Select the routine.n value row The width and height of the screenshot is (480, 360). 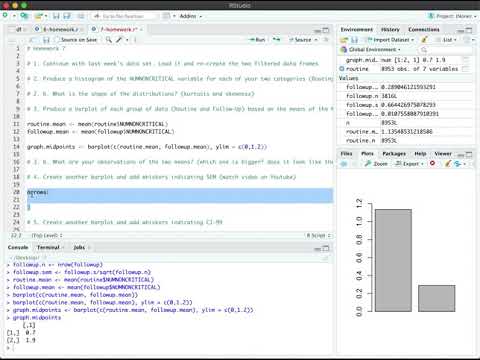(x=405, y=141)
